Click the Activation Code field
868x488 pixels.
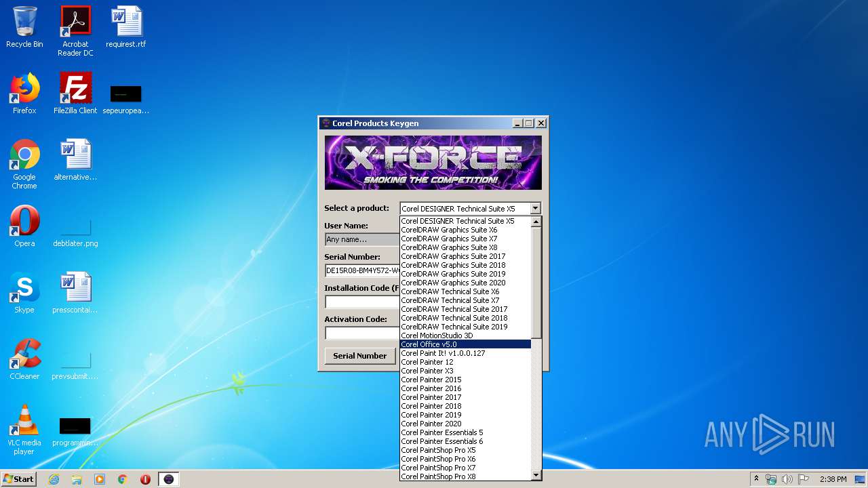[362, 333]
